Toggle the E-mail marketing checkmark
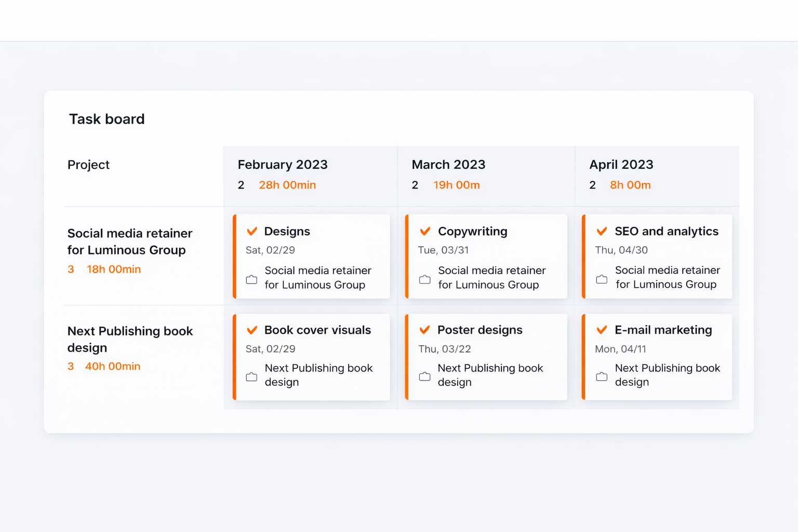 tap(602, 330)
